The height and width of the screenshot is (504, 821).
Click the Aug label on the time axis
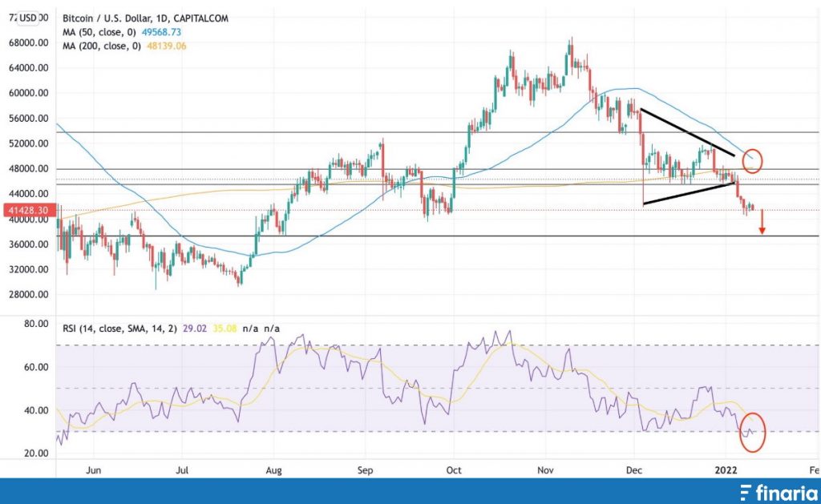click(274, 470)
